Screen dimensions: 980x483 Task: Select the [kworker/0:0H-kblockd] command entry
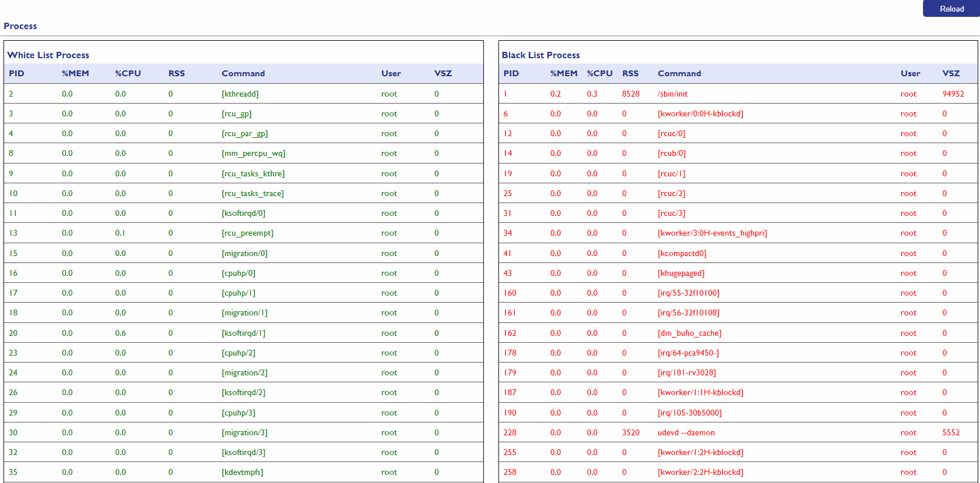701,114
